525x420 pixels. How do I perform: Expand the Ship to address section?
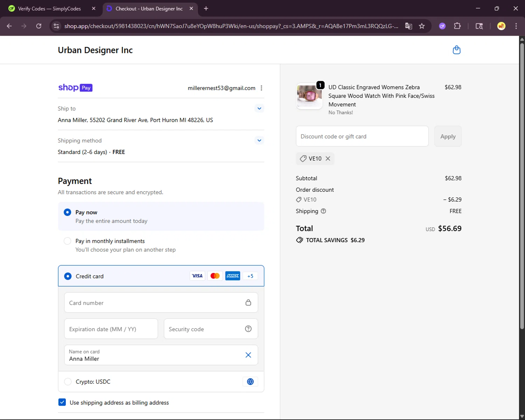pos(259,108)
